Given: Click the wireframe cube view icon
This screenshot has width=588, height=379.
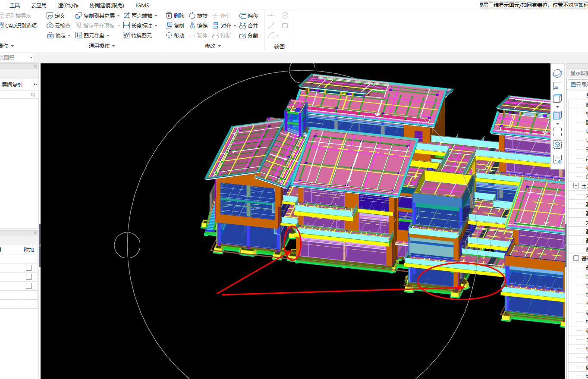Looking at the screenshot, I should point(557,98).
